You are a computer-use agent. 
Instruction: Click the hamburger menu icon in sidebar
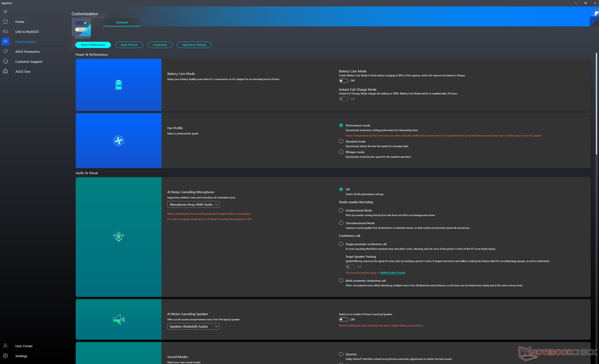click(x=5, y=12)
